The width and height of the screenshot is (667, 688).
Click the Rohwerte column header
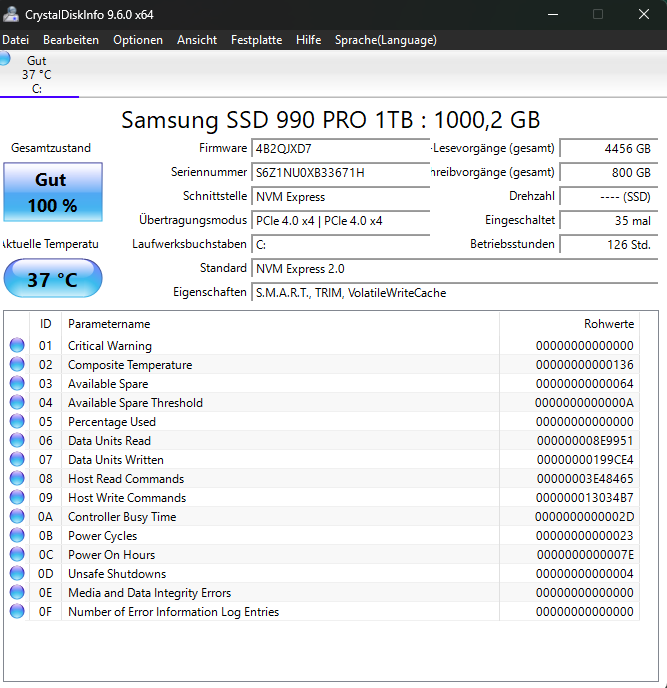(570, 324)
